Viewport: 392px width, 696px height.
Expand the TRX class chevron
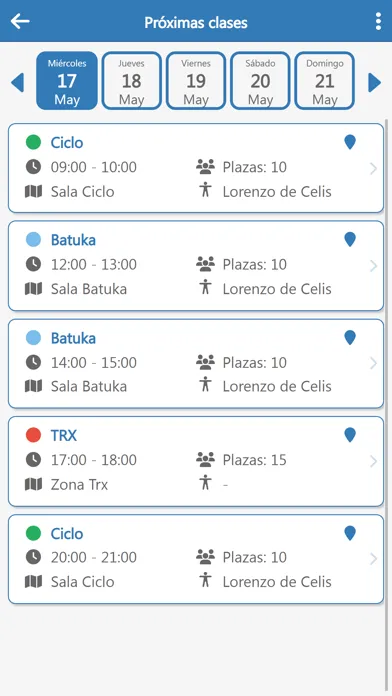(373, 462)
